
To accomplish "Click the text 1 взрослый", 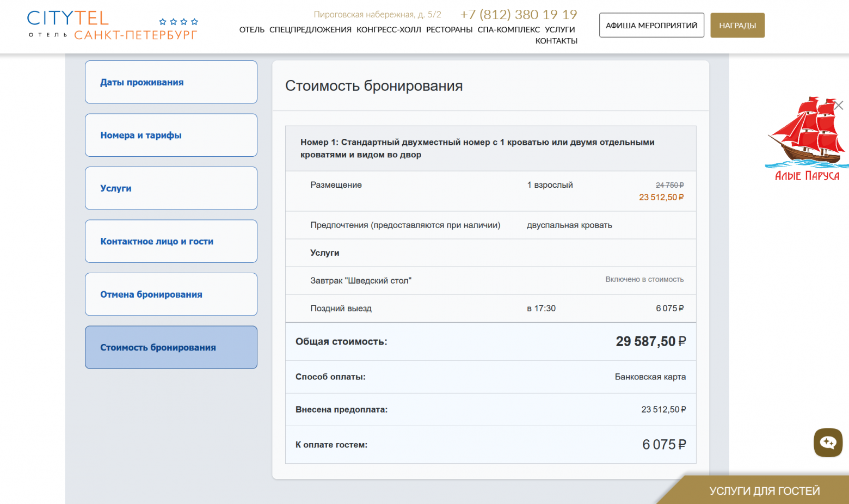I will coord(550,185).
